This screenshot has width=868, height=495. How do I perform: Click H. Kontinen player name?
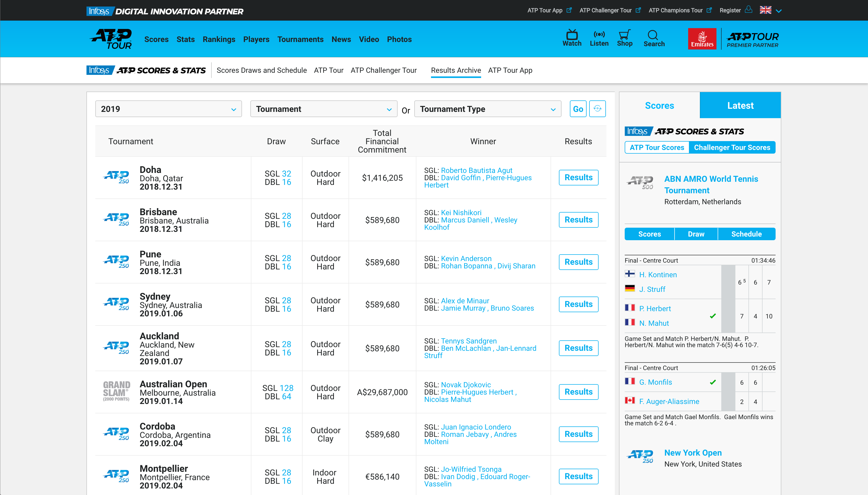[x=658, y=275]
